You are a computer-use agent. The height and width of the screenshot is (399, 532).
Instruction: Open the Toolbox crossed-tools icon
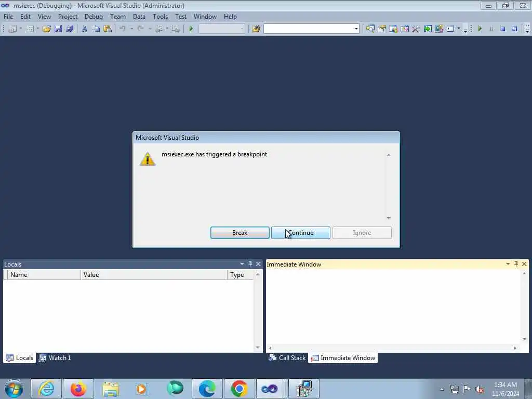click(x=416, y=29)
